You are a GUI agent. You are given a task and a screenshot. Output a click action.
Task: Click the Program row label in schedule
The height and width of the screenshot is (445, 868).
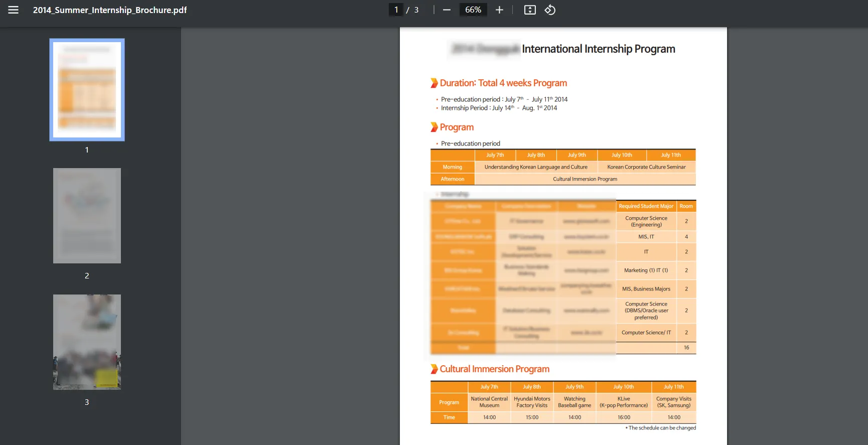pos(449,402)
